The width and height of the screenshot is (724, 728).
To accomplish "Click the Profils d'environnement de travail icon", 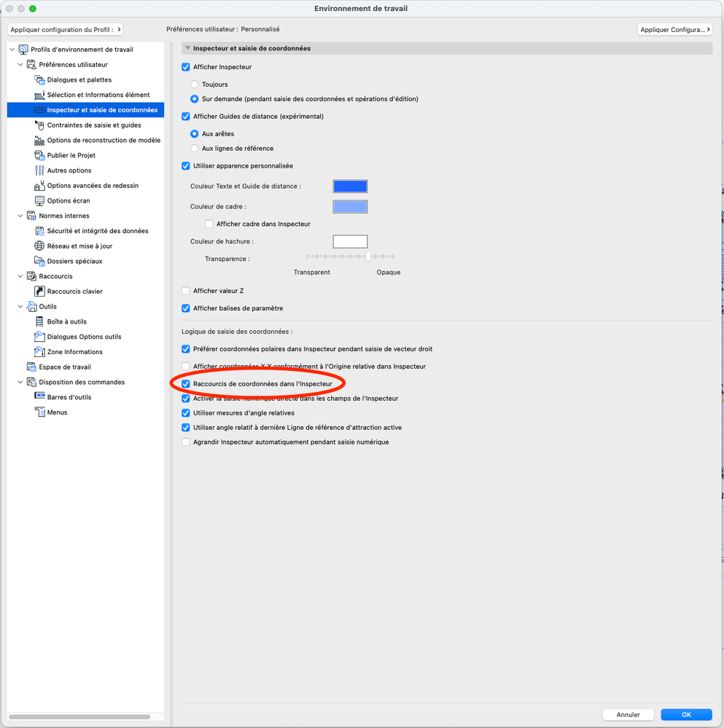I will pos(23,50).
